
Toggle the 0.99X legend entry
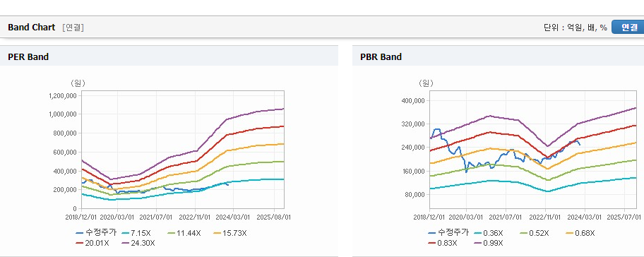click(488, 243)
